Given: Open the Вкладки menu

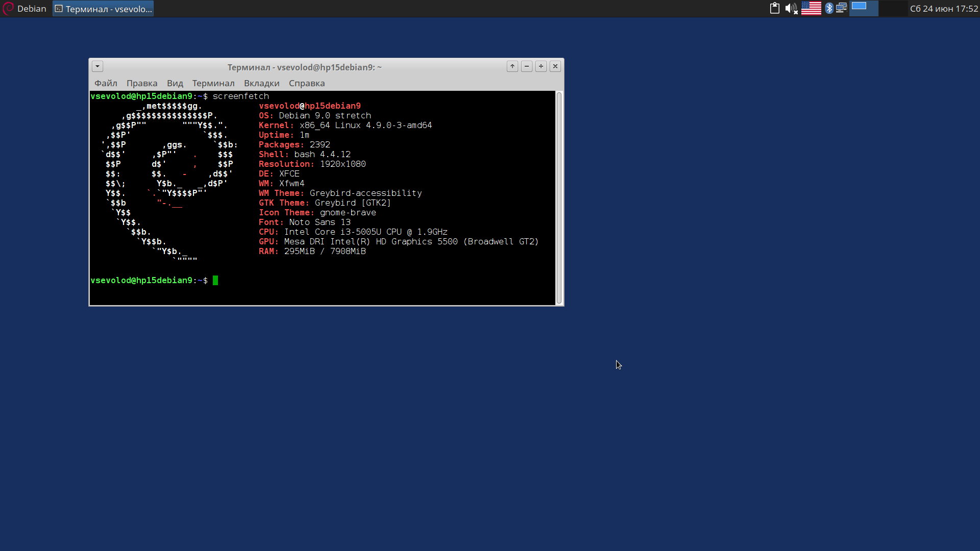Looking at the screenshot, I should click(x=261, y=83).
